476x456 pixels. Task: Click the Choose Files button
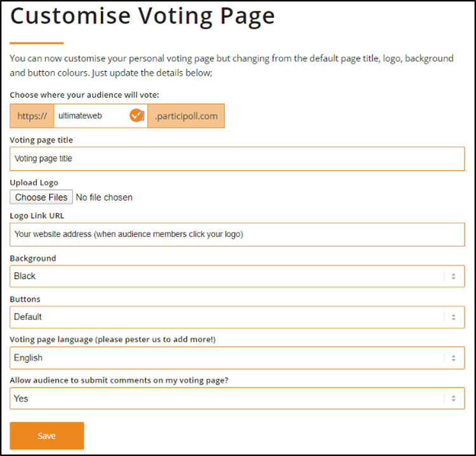41,197
